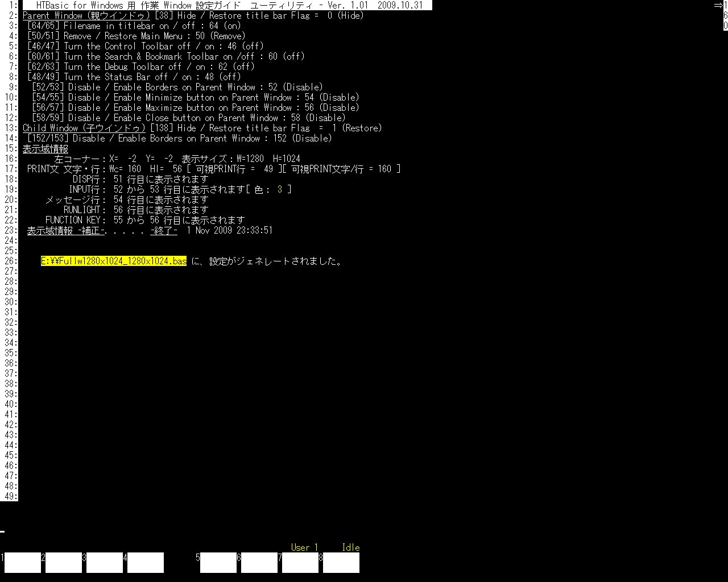This screenshot has height=582, width=728.
Task: Click the title 'HTBasic for Windows 用 作業 Window 設定ガイド'
Action: [138, 5]
